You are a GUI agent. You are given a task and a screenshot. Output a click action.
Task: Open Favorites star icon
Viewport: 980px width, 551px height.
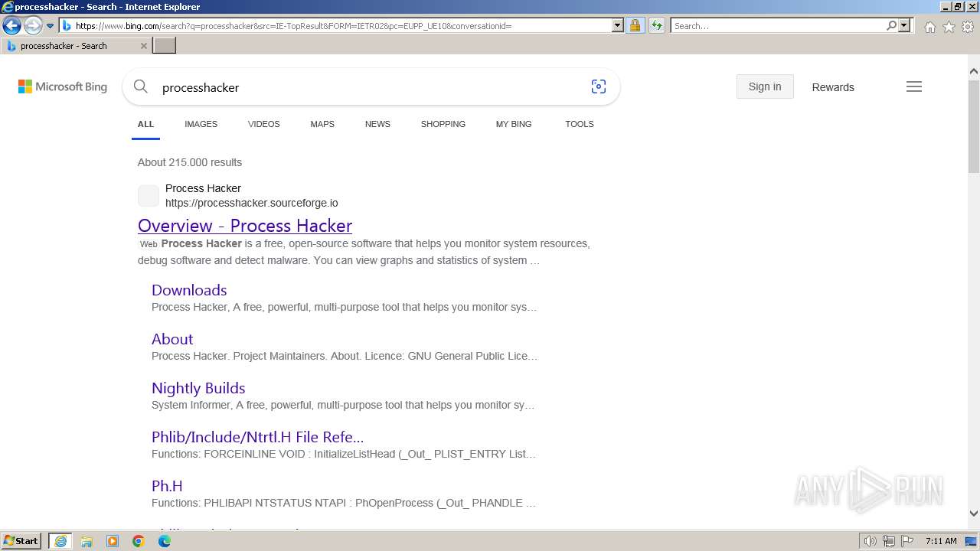click(949, 27)
